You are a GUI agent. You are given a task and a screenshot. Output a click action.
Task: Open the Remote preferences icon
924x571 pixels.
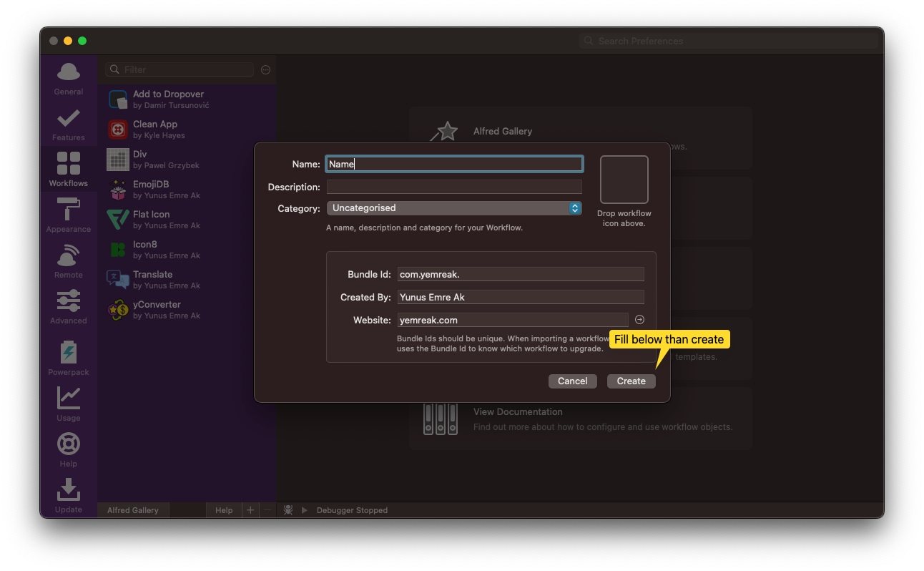pyautogui.click(x=68, y=256)
